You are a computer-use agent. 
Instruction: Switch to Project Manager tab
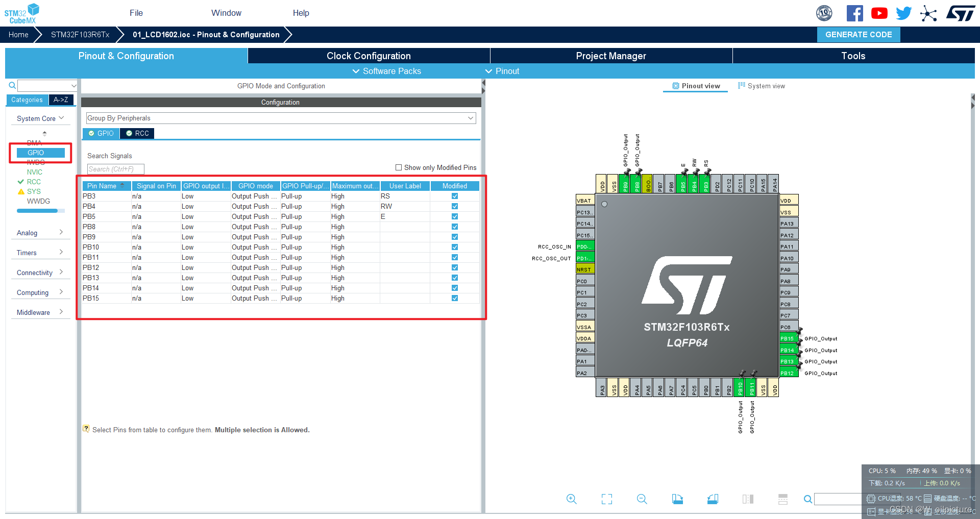(x=611, y=56)
